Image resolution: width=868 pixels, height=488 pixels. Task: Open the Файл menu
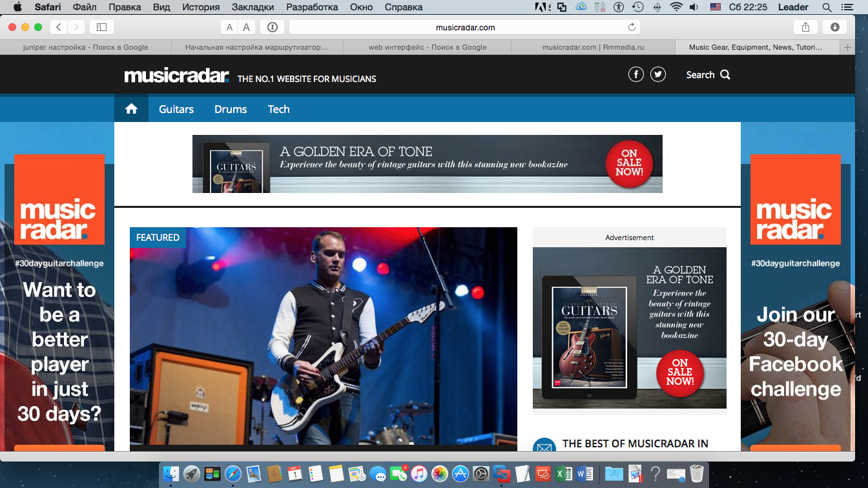85,7
